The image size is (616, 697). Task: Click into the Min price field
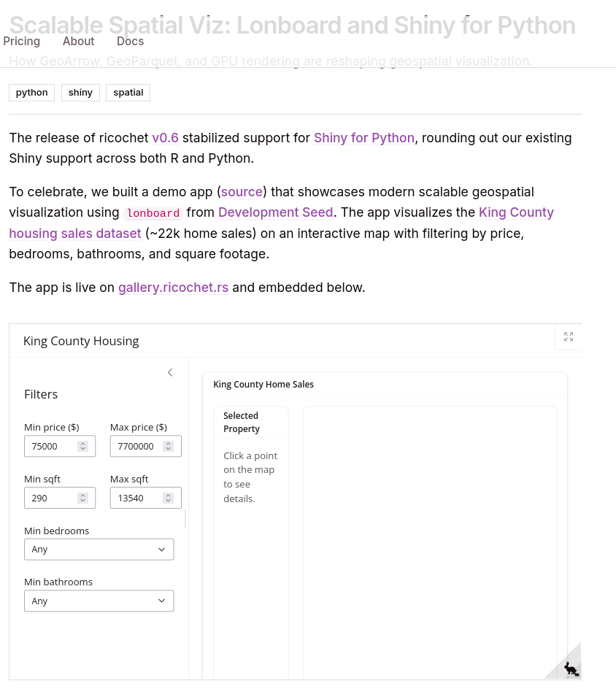[60, 446]
